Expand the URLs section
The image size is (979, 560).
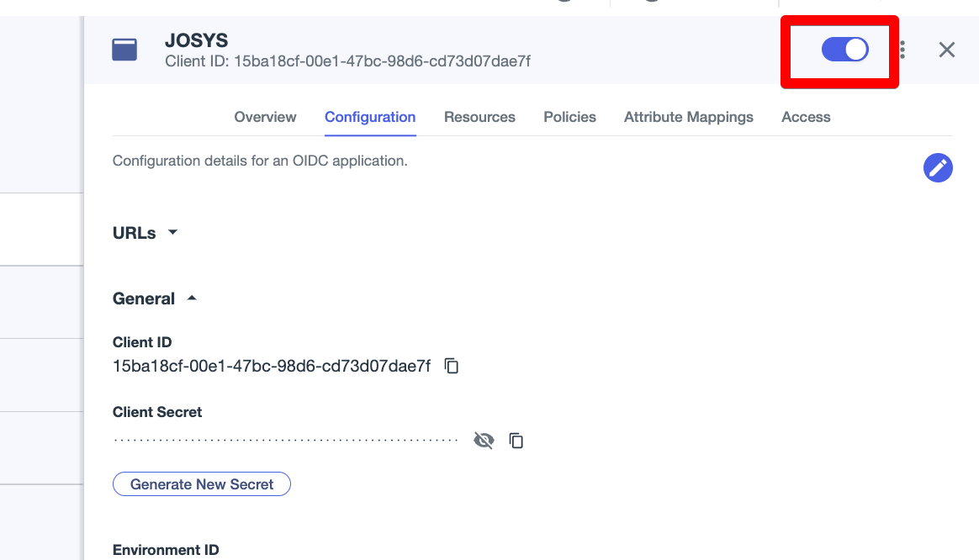pos(146,233)
